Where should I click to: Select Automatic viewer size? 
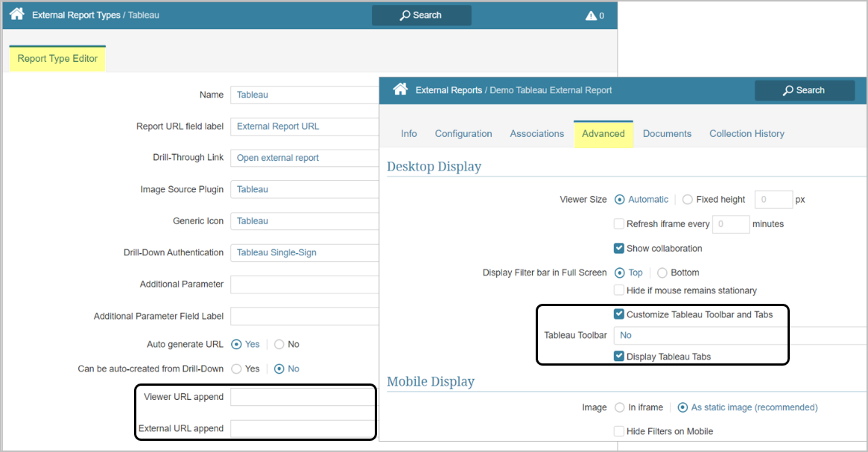click(x=619, y=199)
